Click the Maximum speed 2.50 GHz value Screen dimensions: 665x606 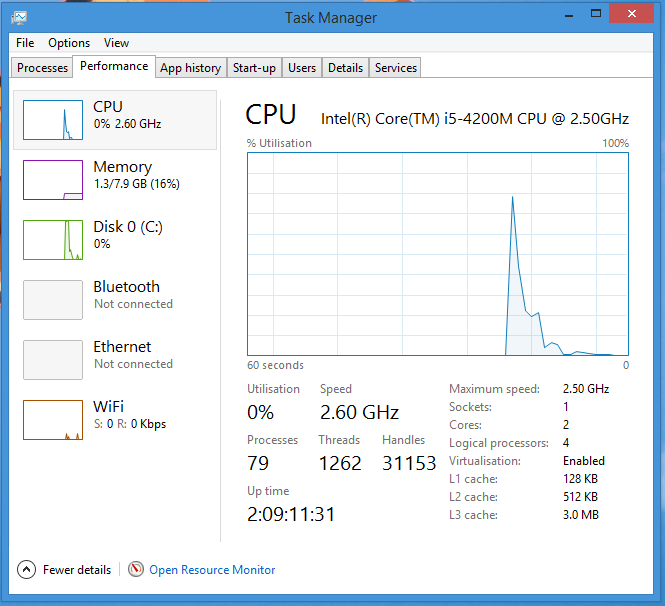586,389
